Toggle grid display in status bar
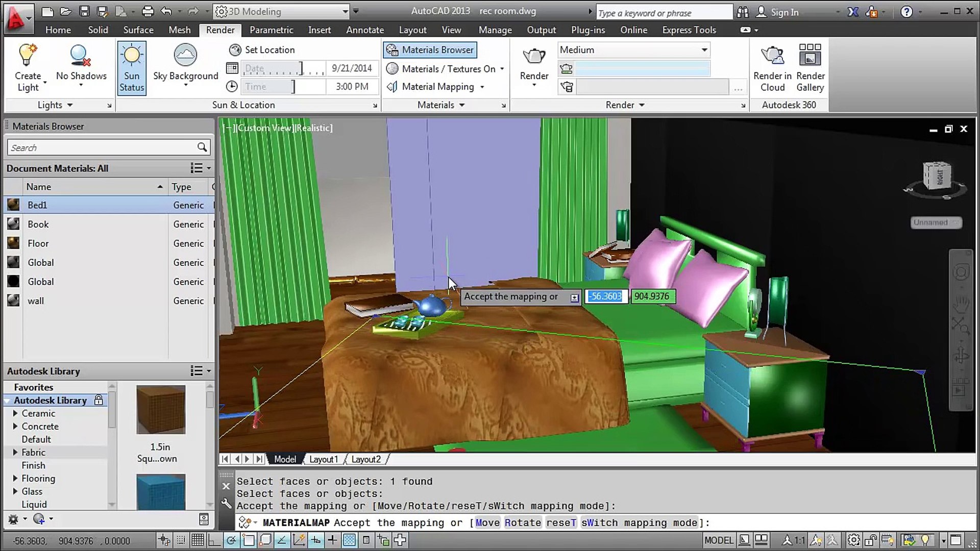Screen dimensions: 980x551 click(x=198, y=540)
